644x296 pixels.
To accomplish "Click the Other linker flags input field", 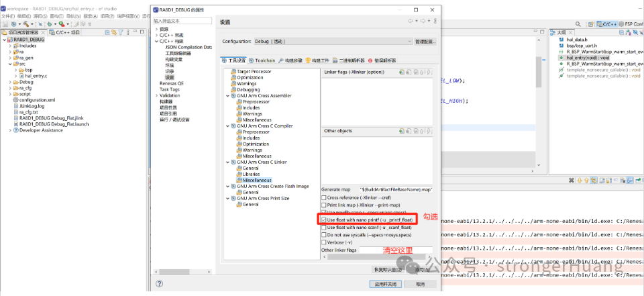I will click(x=396, y=250).
